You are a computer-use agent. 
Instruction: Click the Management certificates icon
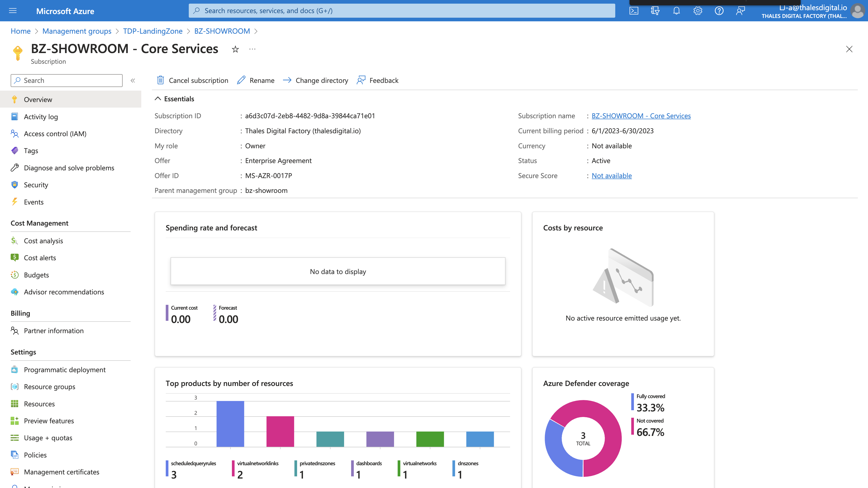pos(15,472)
